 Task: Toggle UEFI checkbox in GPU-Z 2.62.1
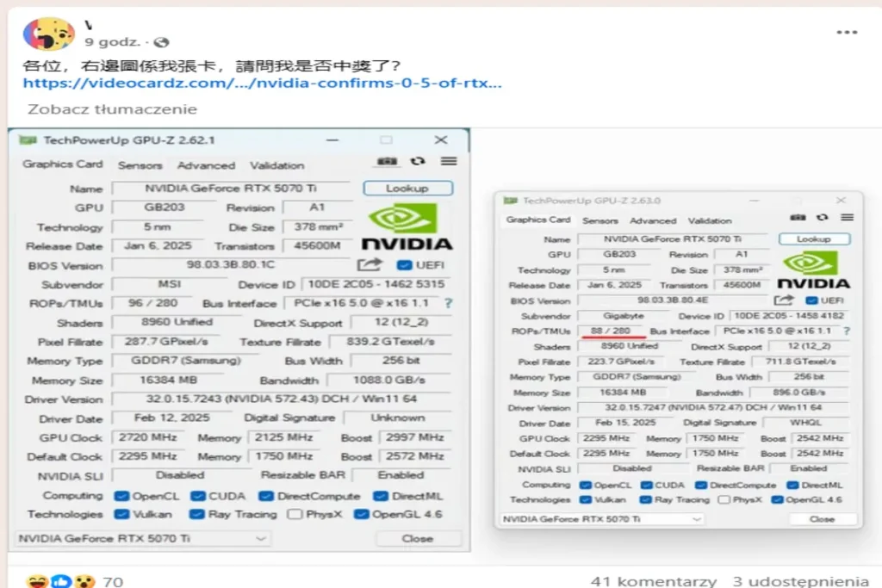click(403, 265)
